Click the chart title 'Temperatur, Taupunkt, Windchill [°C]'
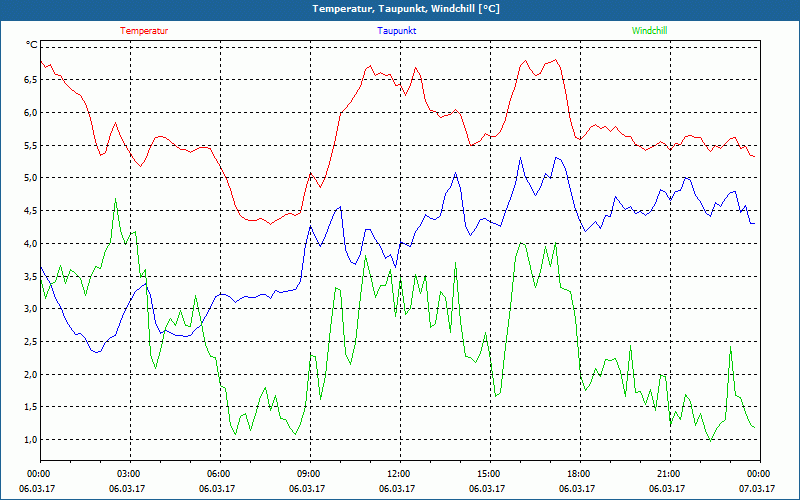 click(x=406, y=9)
